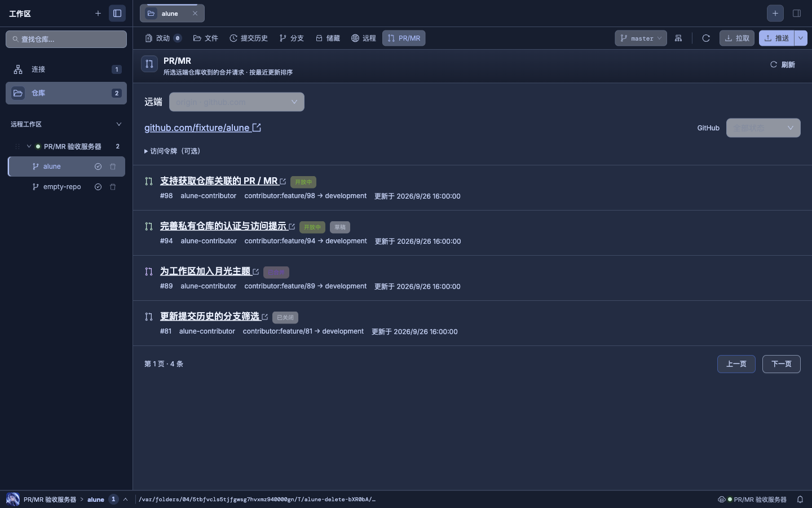Open the github.com/fixture/alune link

pyautogui.click(x=202, y=128)
